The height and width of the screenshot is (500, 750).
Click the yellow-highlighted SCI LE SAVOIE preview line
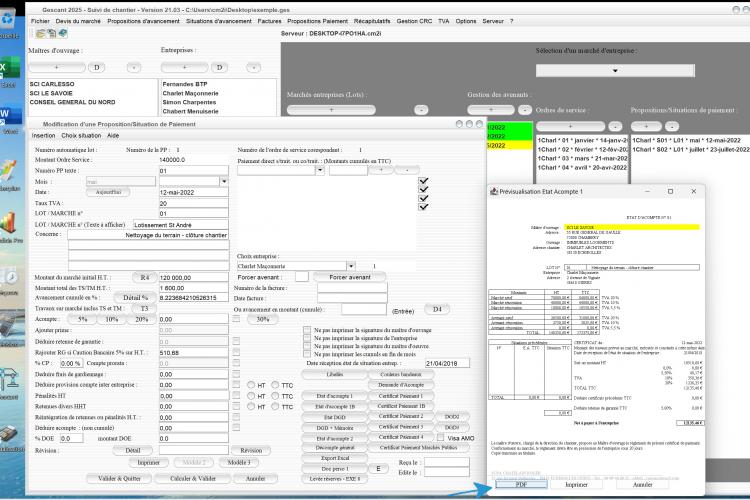click(631, 227)
